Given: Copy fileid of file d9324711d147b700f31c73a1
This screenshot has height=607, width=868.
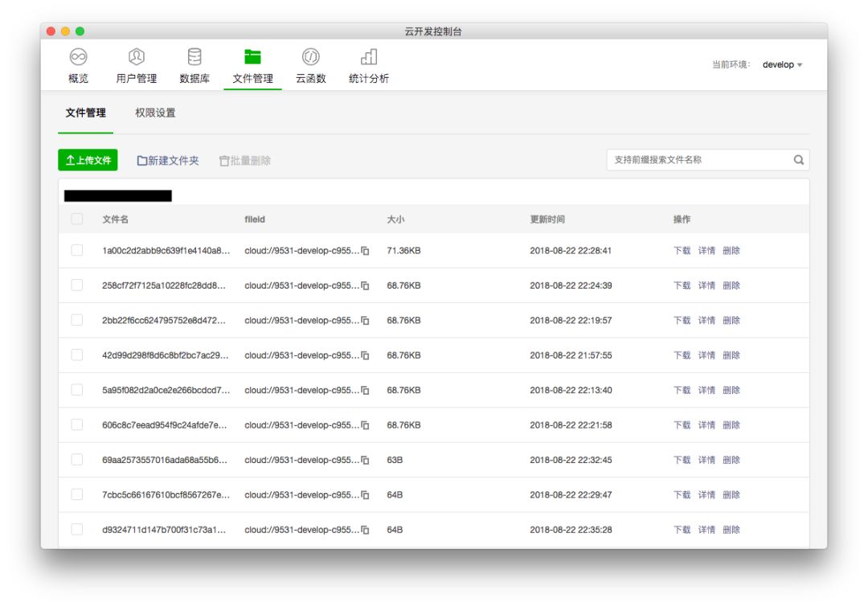Looking at the screenshot, I should [366, 530].
